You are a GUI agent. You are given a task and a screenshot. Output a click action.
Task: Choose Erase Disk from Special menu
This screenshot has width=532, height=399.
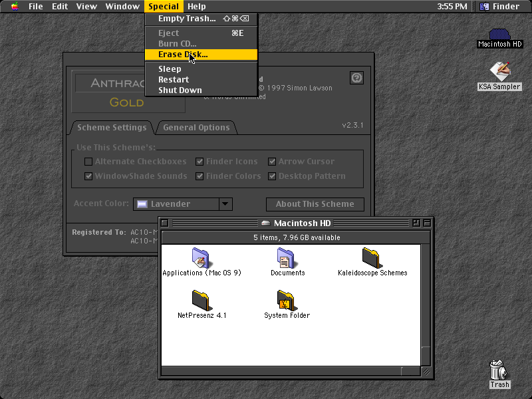tap(201, 55)
